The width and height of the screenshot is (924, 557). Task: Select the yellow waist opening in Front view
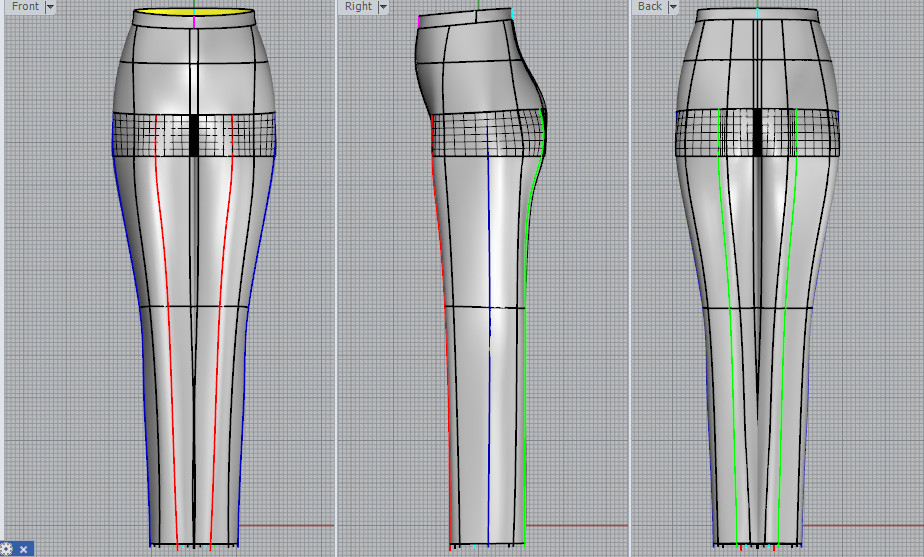pos(194,12)
